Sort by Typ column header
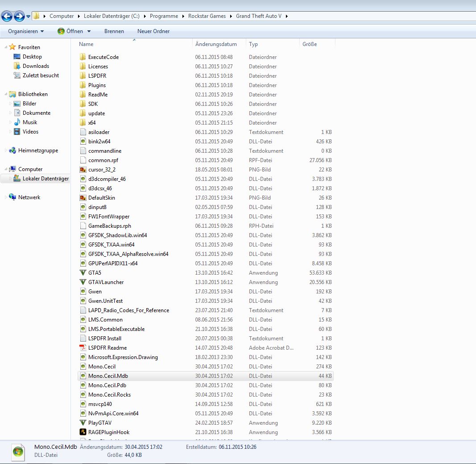476x464 pixels. [253, 44]
